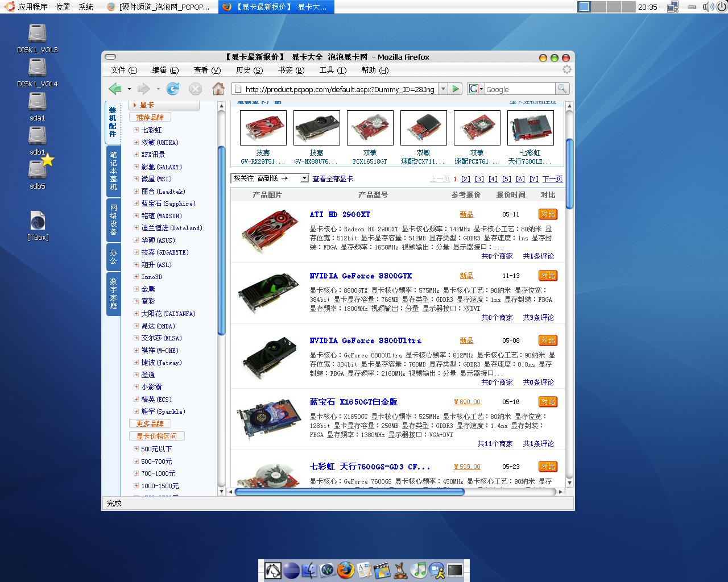Click the Firefox Forward arrow button

[144, 89]
